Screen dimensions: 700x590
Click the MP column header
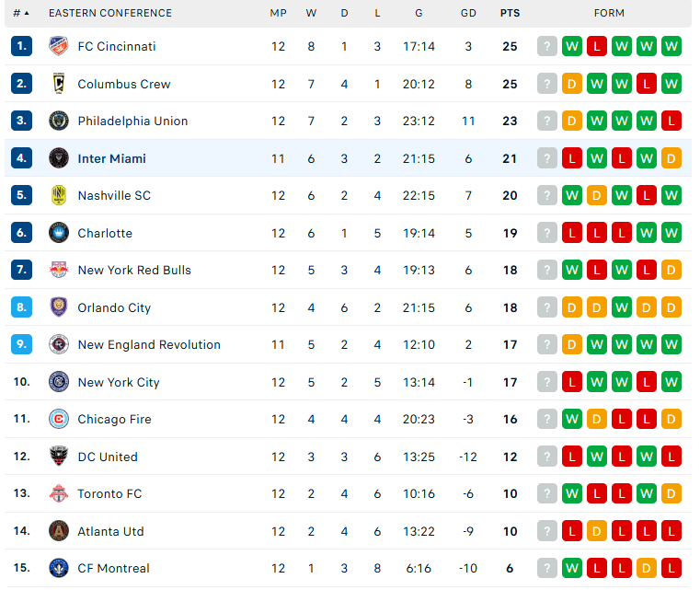pyautogui.click(x=278, y=13)
